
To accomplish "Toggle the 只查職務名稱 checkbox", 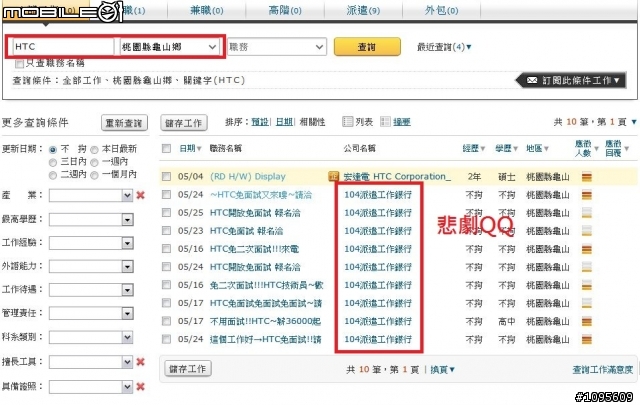I will (19, 64).
